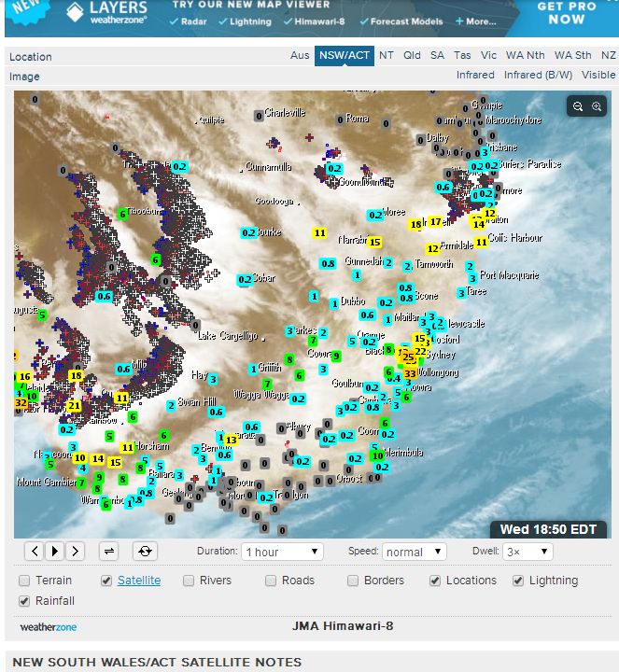
Task: Click the GET PRO NOW button
Action: [567, 13]
